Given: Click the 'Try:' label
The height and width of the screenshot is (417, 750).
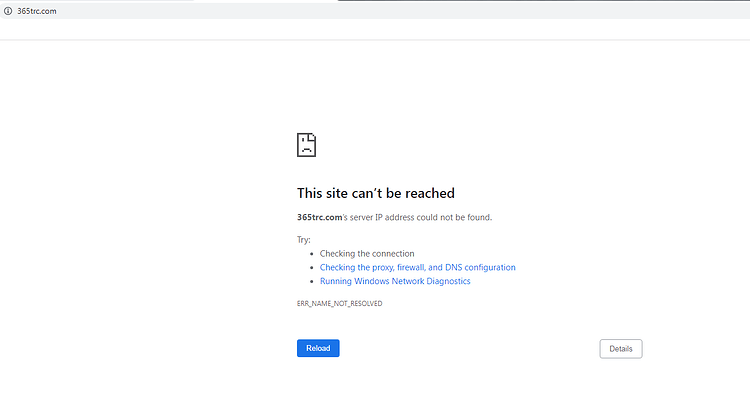Looking at the screenshot, I should 303,240.
